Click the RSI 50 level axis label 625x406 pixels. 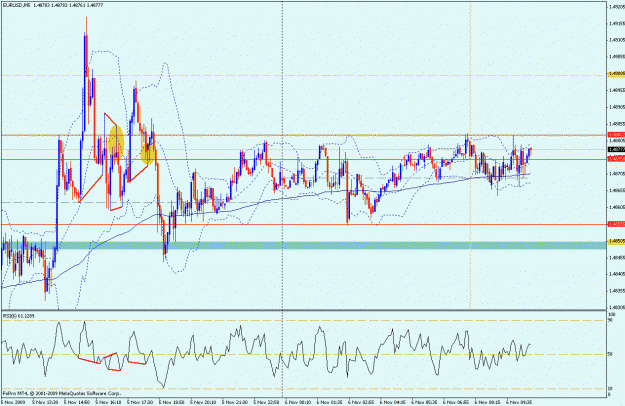[610, 354]
